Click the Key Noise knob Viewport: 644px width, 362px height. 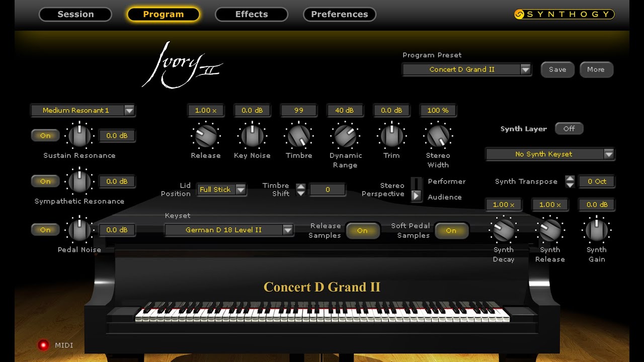252,136
